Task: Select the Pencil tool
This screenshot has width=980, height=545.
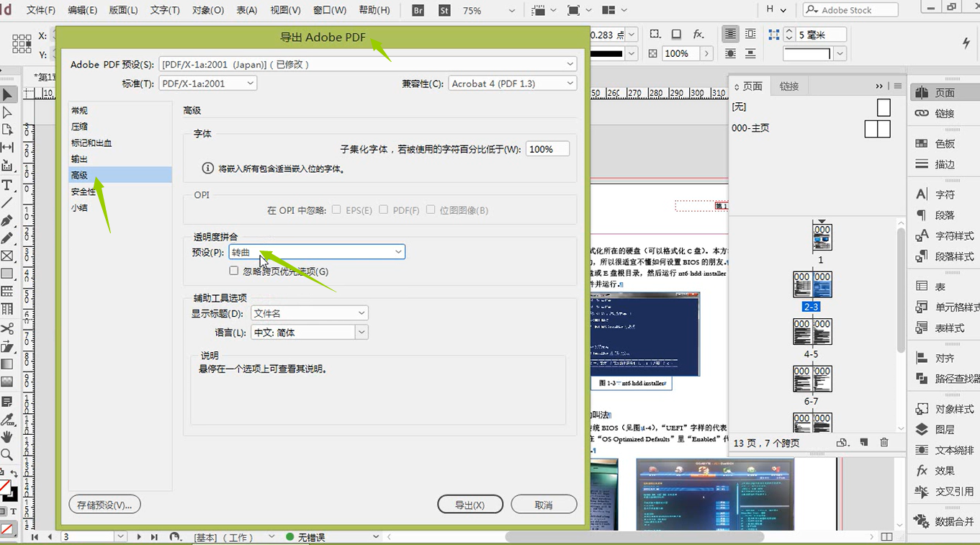Action: (x=7, y=238)
